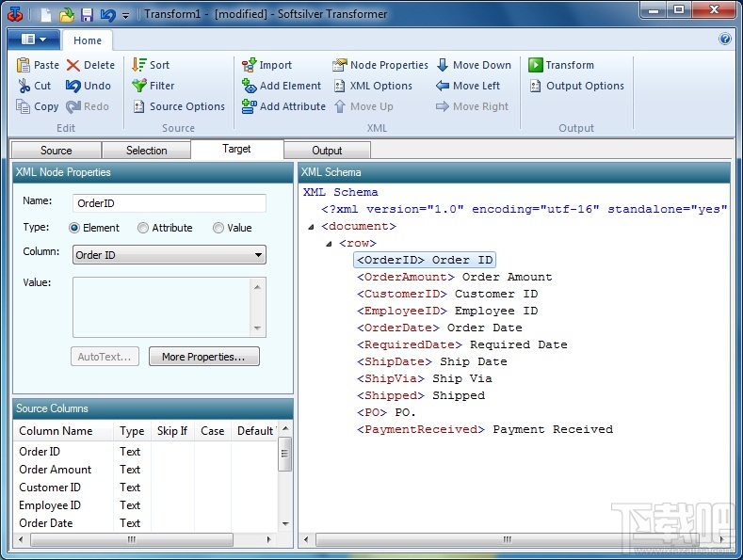
Task: Select the <ShipDate> schema node
Action: pos(431,361)
